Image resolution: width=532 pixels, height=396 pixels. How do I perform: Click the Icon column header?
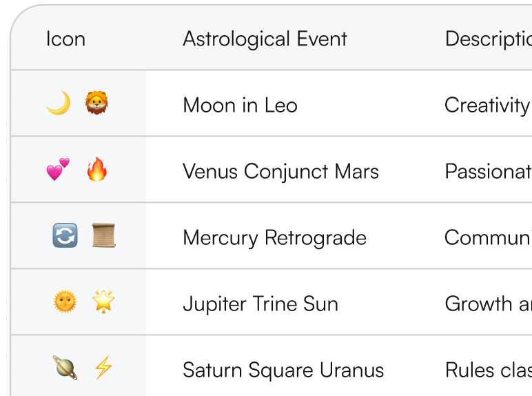tap(65, 39)
